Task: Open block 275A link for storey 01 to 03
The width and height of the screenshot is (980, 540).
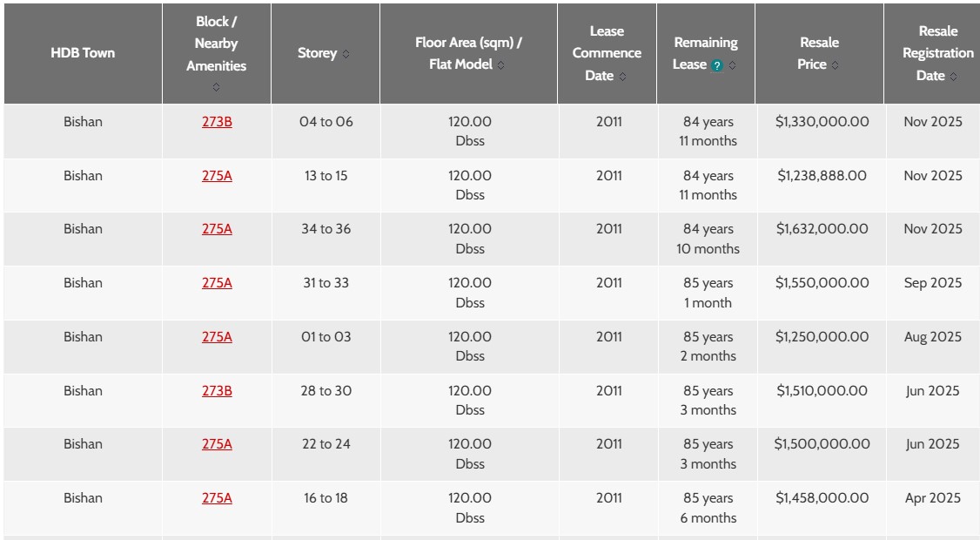Action: click(x=217, y=337)
